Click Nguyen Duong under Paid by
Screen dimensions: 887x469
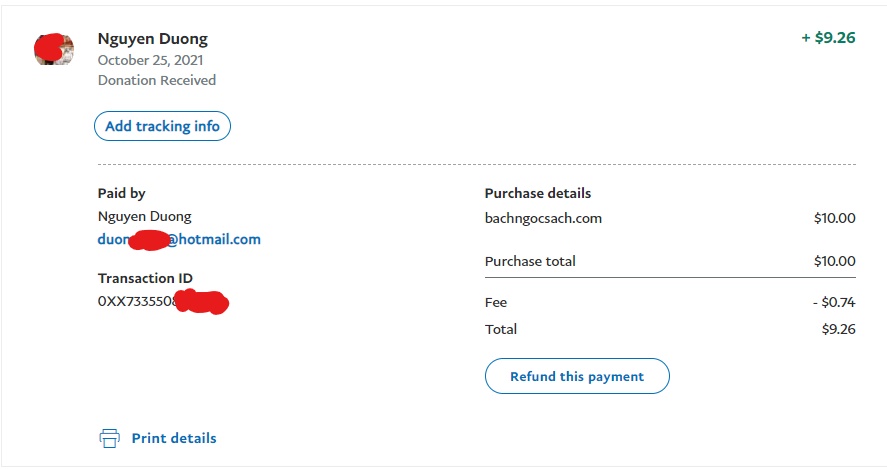[144, 216]
